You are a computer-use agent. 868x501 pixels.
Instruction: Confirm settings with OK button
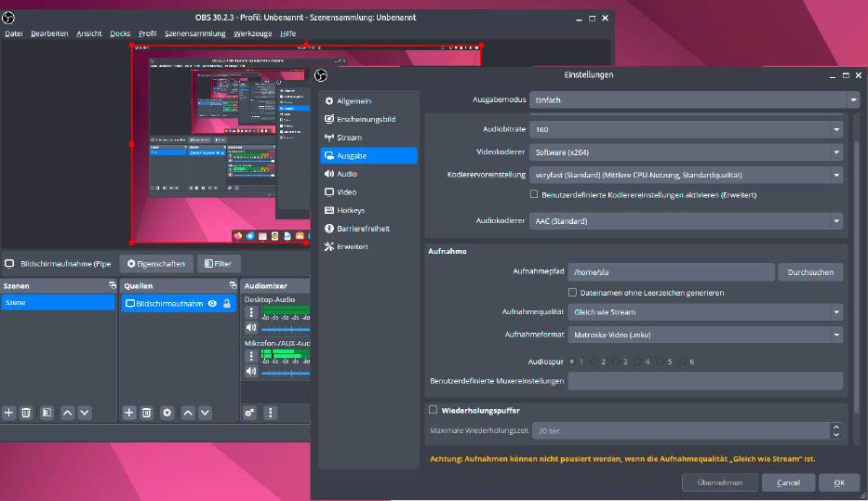(x=839, y=482)
